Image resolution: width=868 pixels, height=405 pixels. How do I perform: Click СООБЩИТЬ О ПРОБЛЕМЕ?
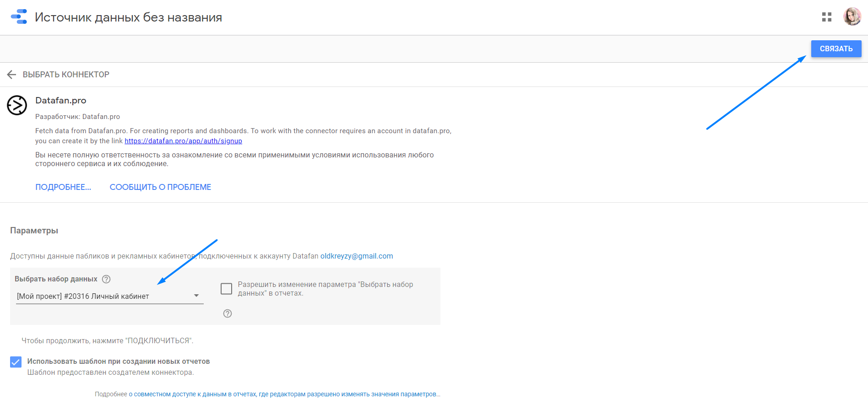coord(160,187)
